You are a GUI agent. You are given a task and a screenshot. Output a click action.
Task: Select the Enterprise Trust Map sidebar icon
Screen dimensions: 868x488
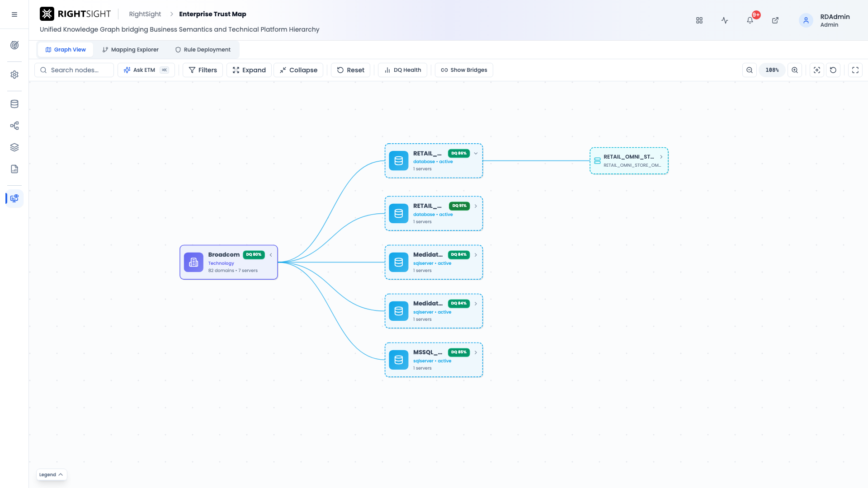(14, 198)
